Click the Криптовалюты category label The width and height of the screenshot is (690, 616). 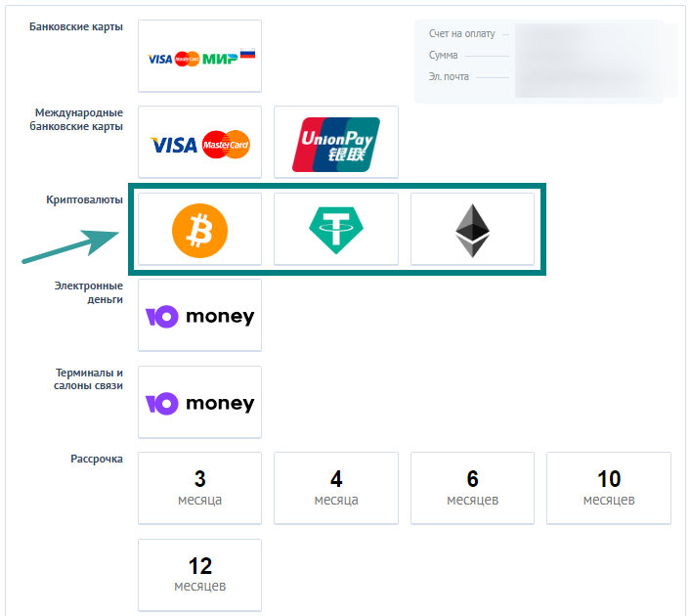tap(84, 199)
